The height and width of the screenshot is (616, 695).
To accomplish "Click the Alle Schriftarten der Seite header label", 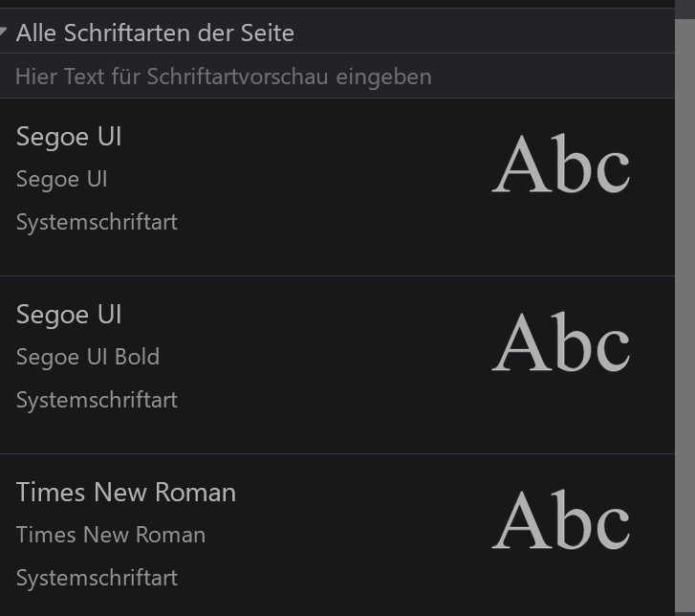I will coord(155,33).
